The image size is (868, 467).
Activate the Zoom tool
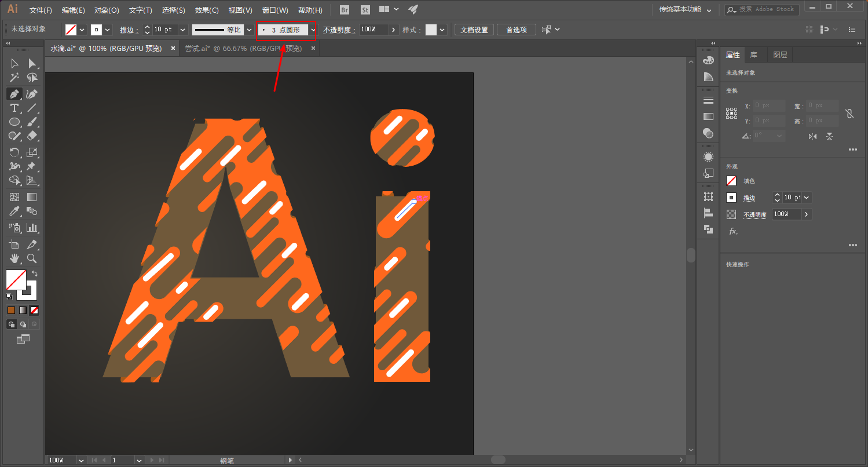[x=32, y=258]
